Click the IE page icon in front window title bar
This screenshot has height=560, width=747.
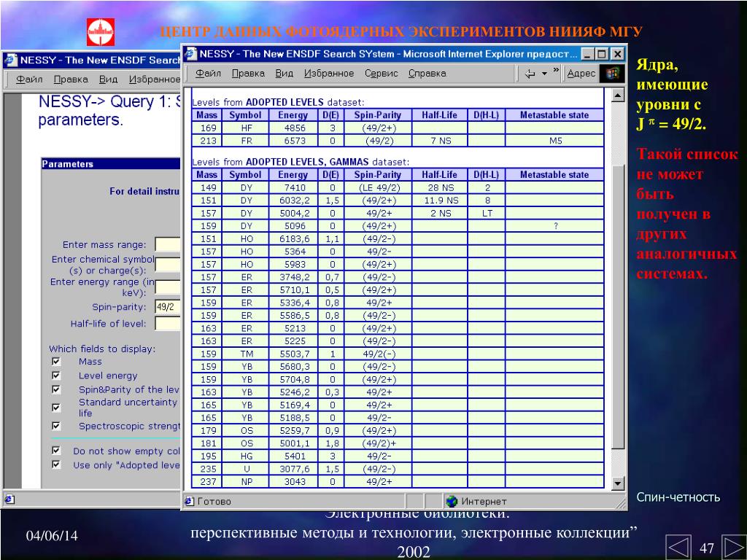coord(190,54)
